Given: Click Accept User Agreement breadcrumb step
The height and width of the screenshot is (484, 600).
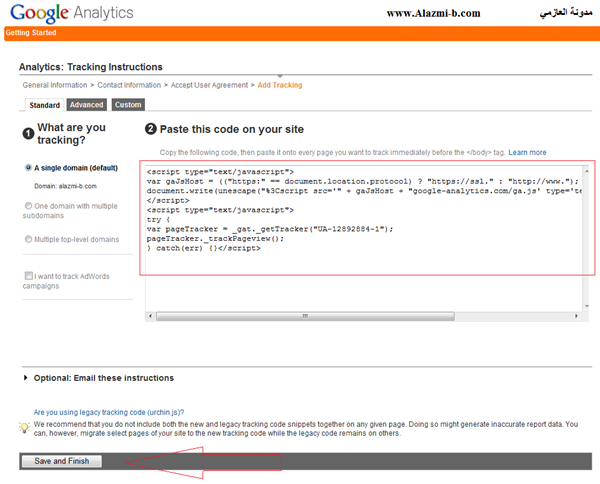Looking at the screenshot, I should coord(209,85).
